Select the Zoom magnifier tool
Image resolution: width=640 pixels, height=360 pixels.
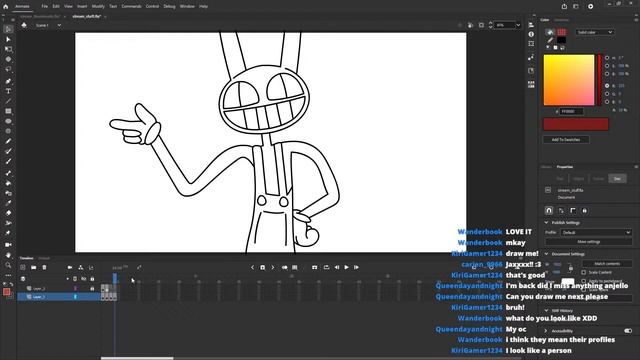pyautogui.click(x=8, y=265)
